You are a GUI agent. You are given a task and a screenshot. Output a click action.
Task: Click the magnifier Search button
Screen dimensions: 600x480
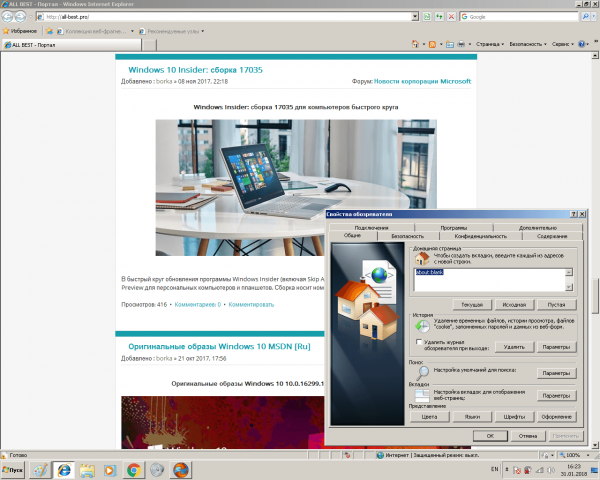click(x=585, y=16)
